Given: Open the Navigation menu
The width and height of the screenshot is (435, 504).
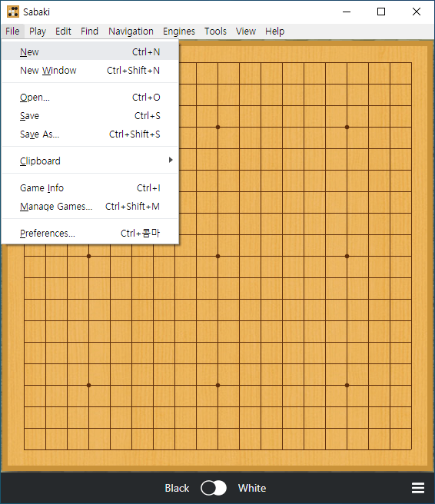Looking at the screenshot, I should tap(131, 31).
